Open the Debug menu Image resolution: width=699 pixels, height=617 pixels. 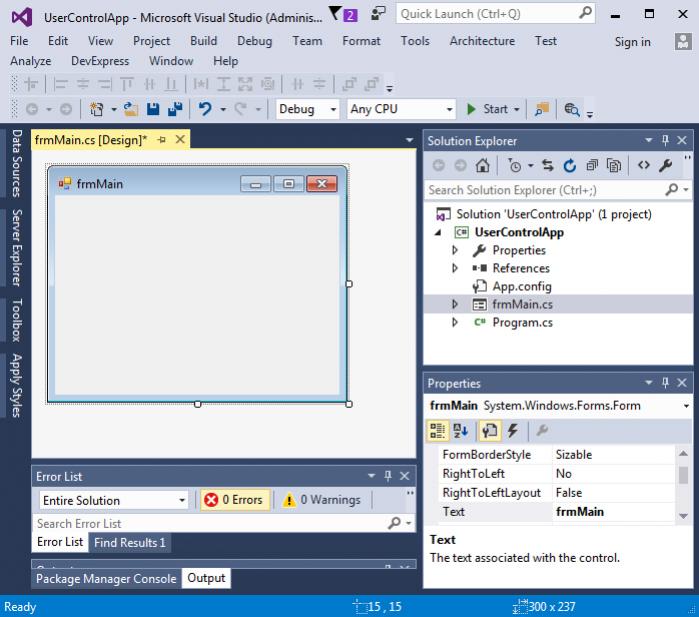(x=255, y=41)
